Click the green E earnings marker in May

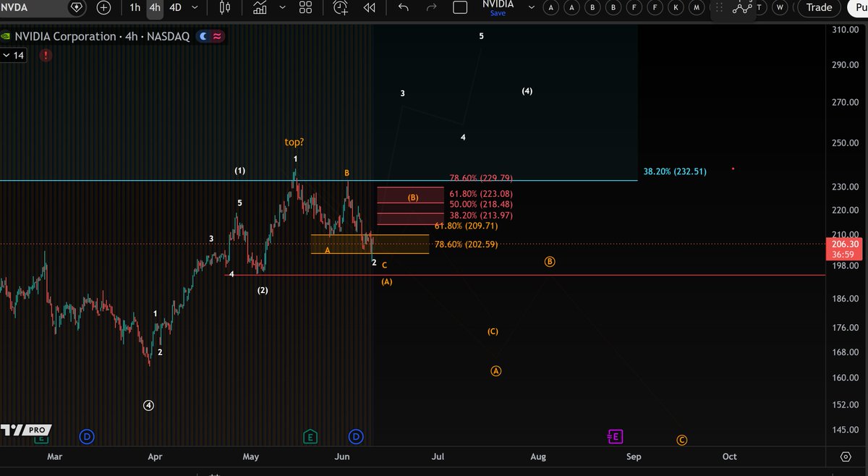(310, 436)
